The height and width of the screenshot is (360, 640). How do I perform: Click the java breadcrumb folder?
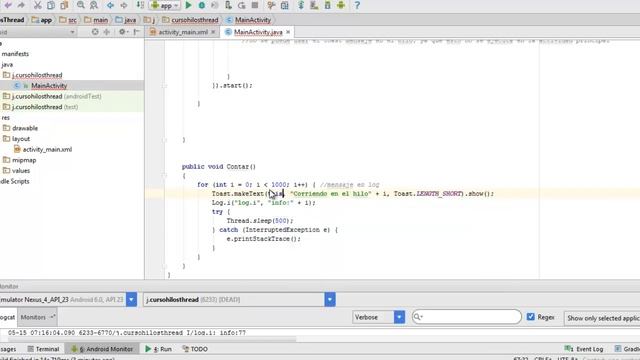coord(126,20)
